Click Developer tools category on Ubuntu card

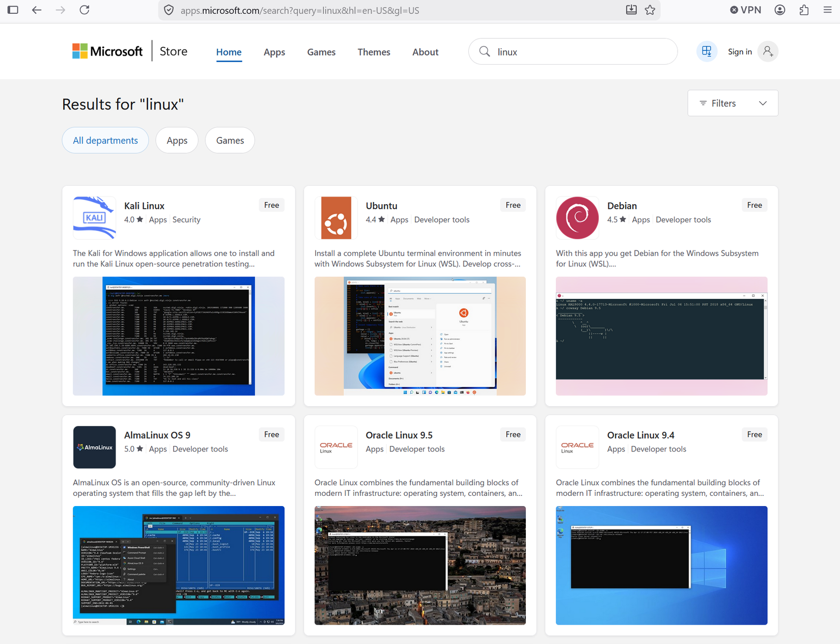[442, 219]
